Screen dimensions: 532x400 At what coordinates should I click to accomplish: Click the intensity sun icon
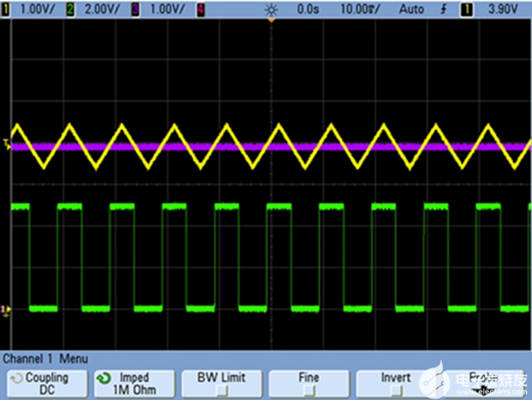271,10
